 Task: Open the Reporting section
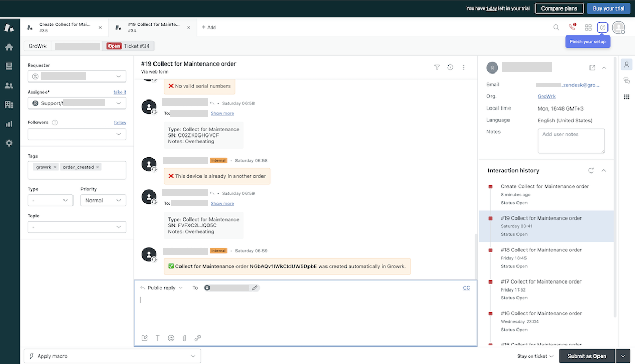[8, 123]
